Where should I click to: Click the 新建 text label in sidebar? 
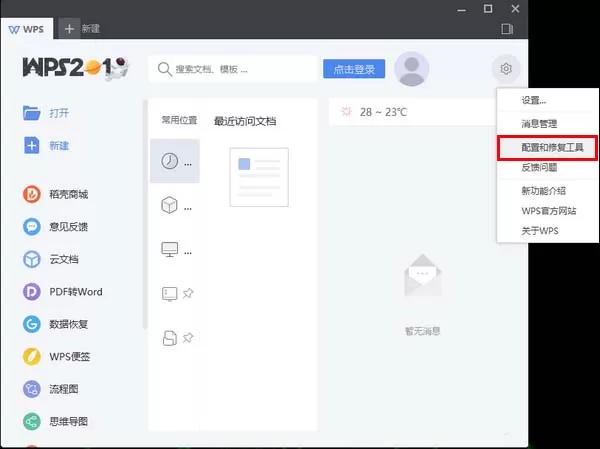pos(59,146)
